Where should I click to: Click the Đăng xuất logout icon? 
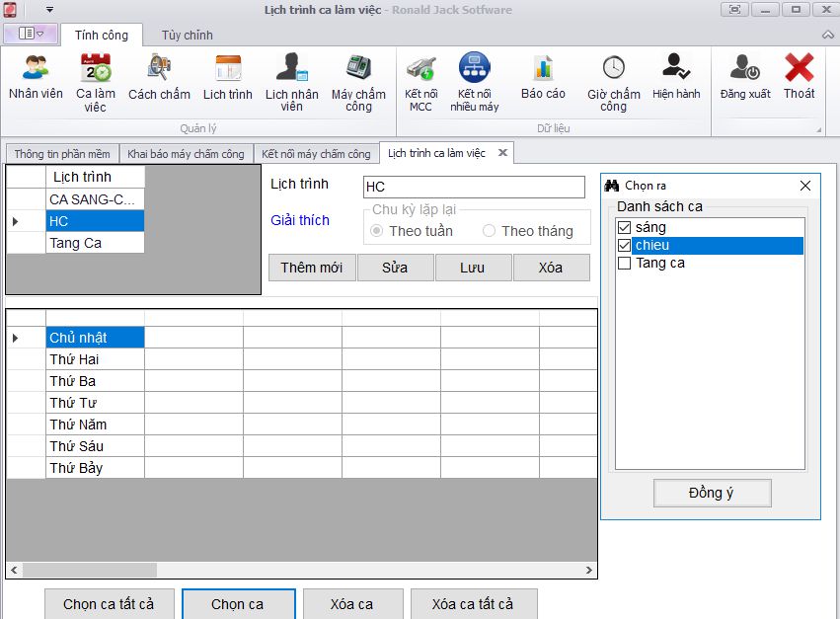(745, 69)
